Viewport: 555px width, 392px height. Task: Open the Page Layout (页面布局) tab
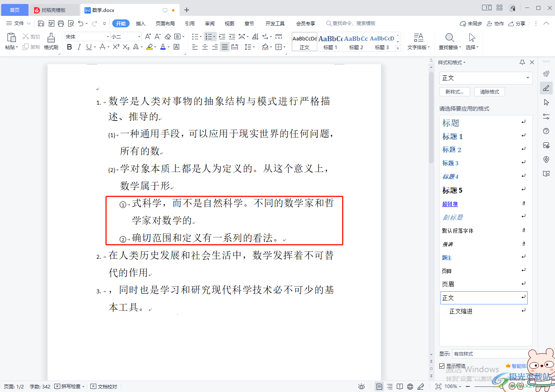click(x=165, y=23)
